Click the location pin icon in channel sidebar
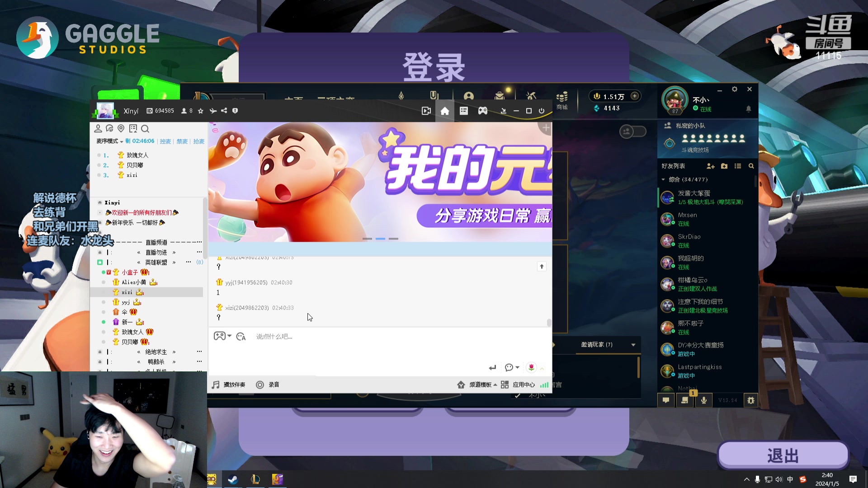868x488 pixels. point(121,129)
